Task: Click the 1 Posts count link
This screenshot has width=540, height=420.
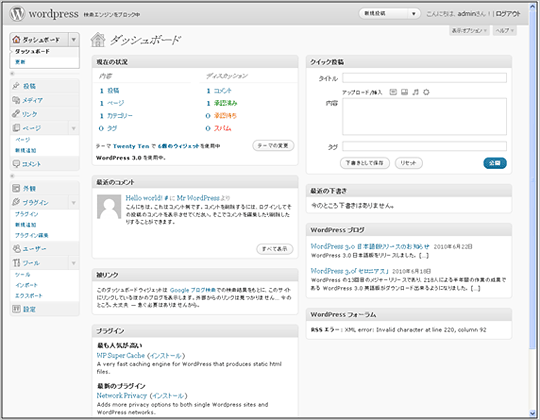Action: tap(110, 91)
